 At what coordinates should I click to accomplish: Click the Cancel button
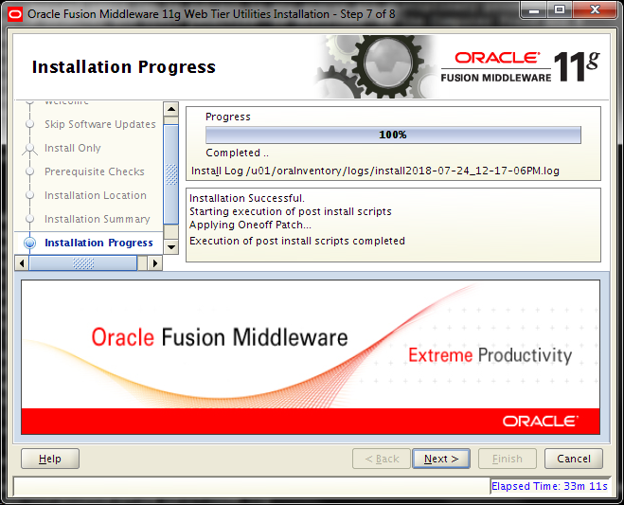(573, 459)
